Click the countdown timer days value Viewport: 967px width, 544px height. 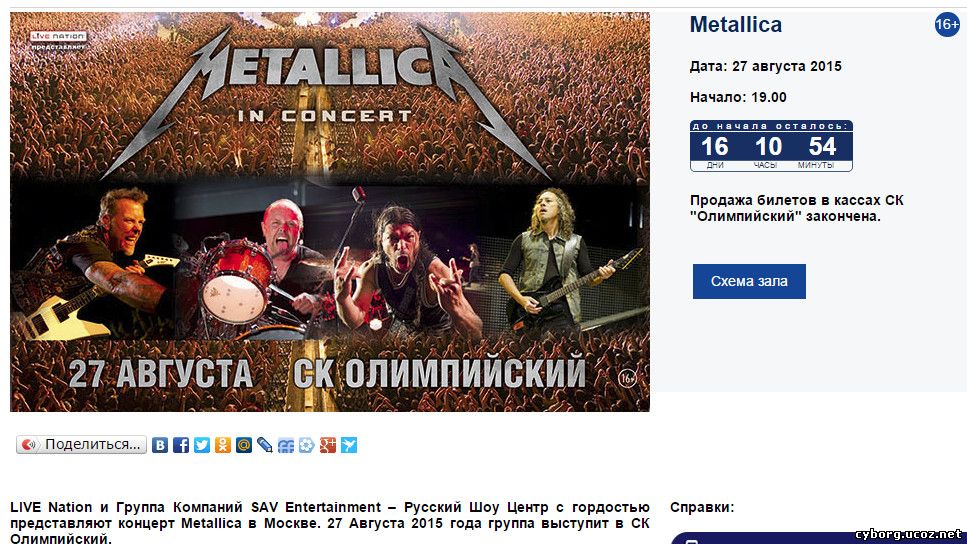(715, 147)
